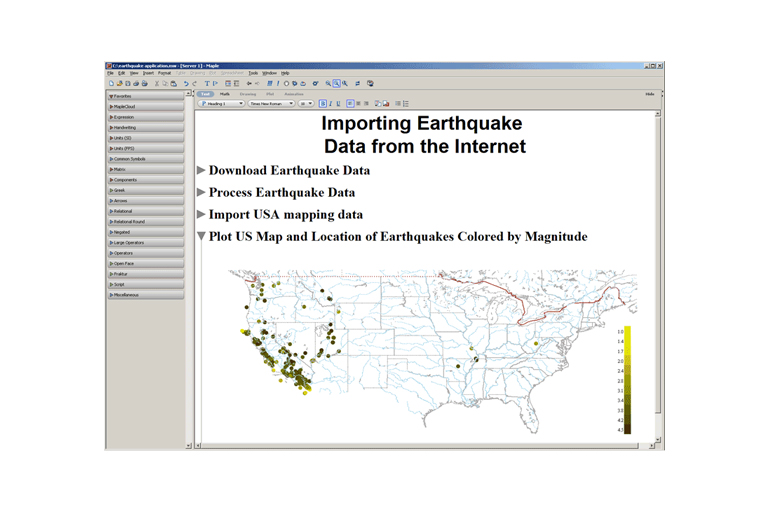
Task: Expand the Greek palette
Action: (146, 190)
